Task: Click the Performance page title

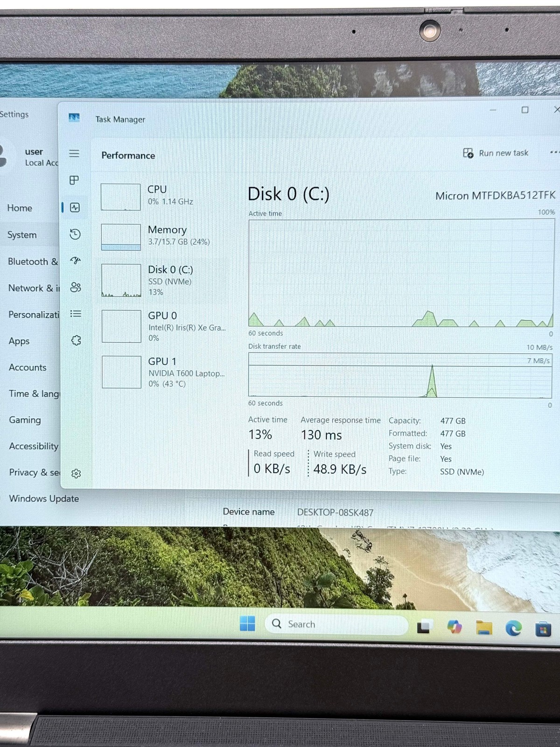Action: pos(128,155)
